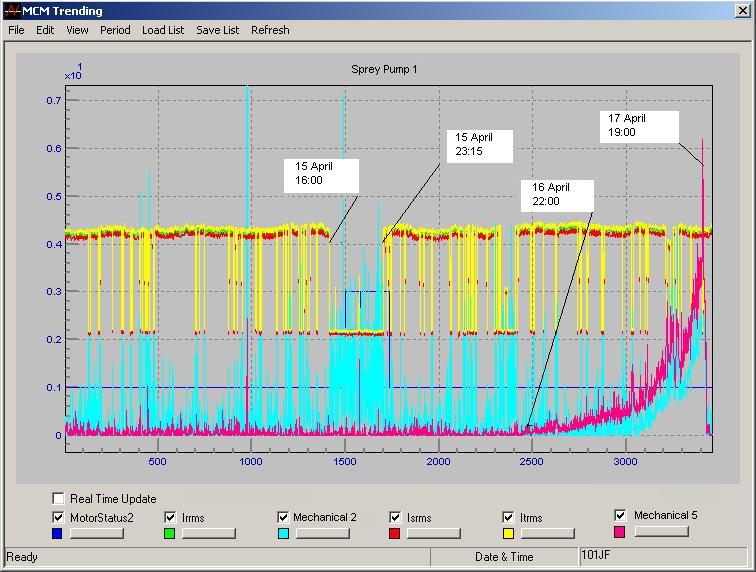The height and width of the screenshot is (572, 756).
Task: Click Save List in the menu bar
Action: [217, 30]
